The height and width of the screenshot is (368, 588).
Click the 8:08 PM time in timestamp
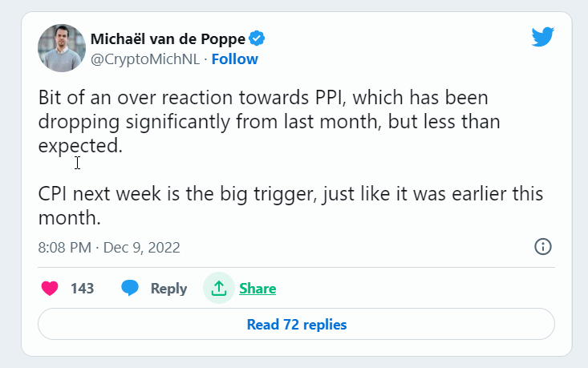(64, 247)
